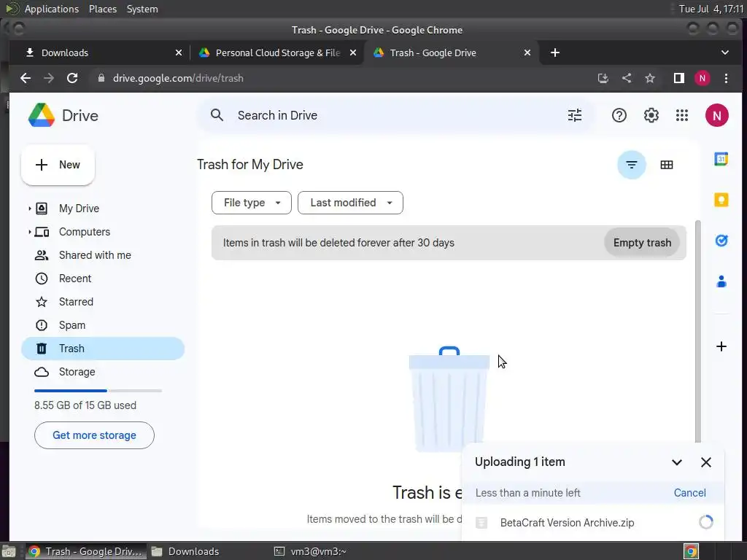Open Starred items
The image size is (747, 560).
76,302
